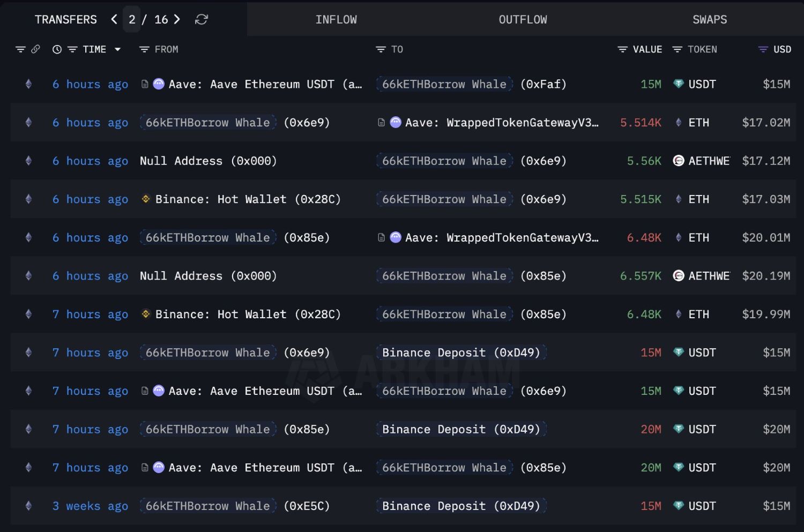Click the ETH token icon on the second row
Viewport: 804px width, 532px height.
pyautogui.click(x=679, y=122)
